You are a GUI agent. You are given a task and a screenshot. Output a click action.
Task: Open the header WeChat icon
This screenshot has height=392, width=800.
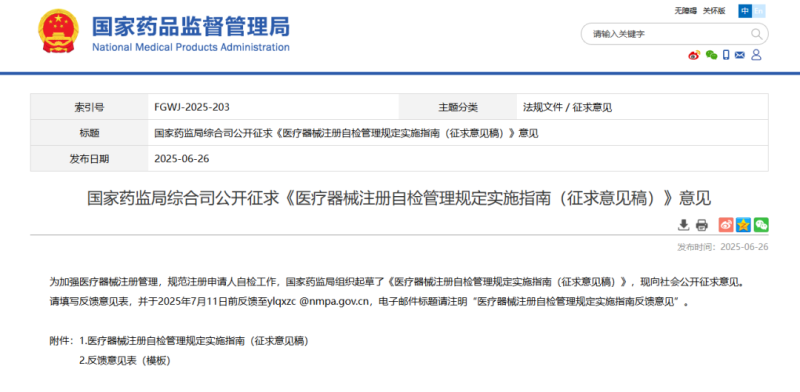click(711, 55)
